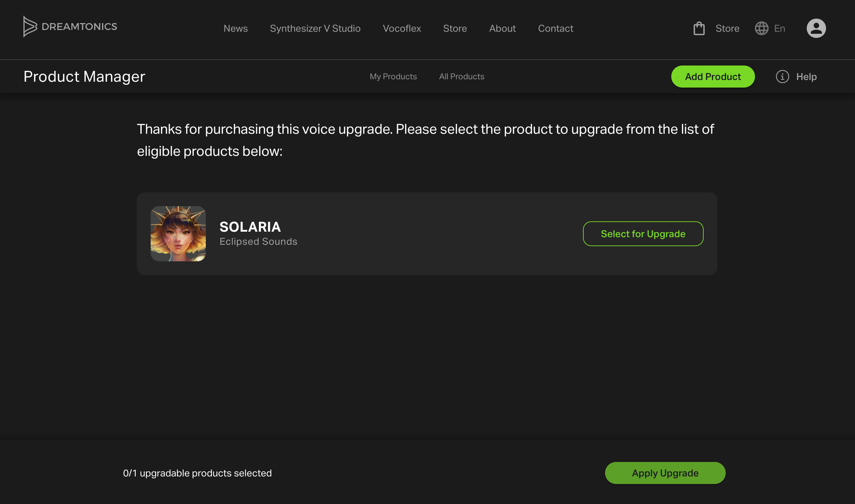855x504 pixels.
Task: Open the News menu item
Action: coord(235,28)
